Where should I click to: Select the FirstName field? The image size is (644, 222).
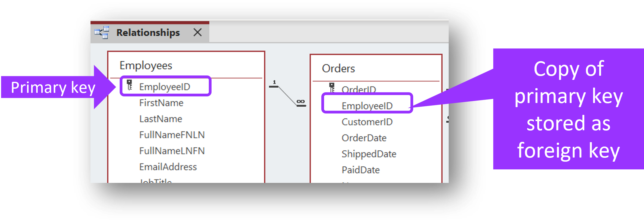(x=161, y=103)
